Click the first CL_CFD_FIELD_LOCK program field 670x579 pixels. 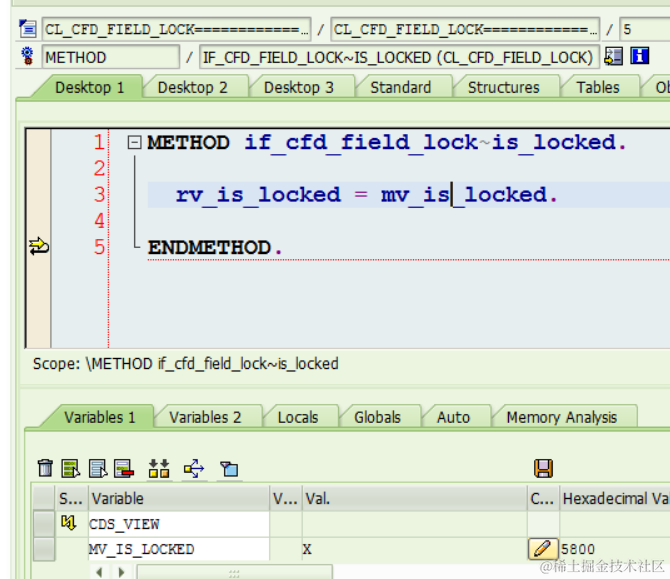coord(176,29)
